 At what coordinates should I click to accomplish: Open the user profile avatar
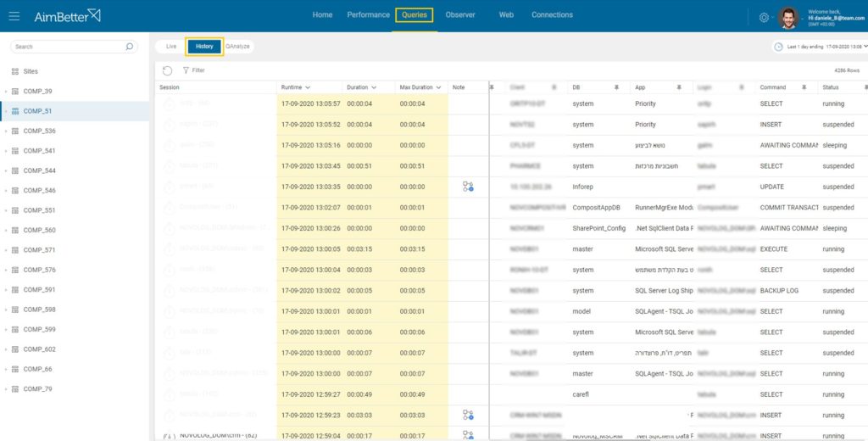click(788, 18)
